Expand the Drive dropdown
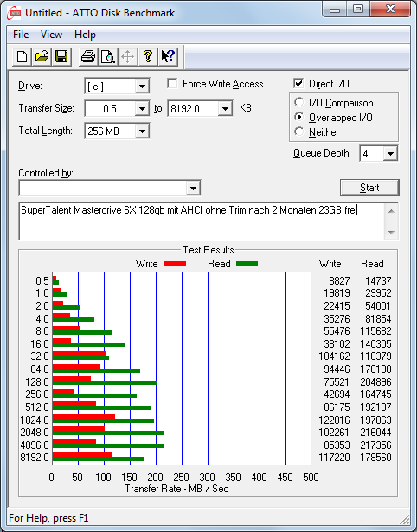Viewport: 417px width, 532px height. [142, 87]
